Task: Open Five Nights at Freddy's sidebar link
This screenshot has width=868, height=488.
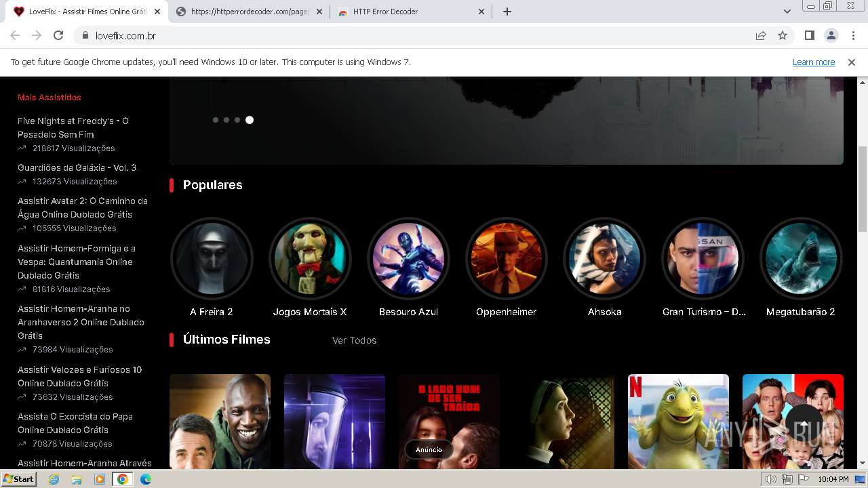Action: (x=73, y=127)
